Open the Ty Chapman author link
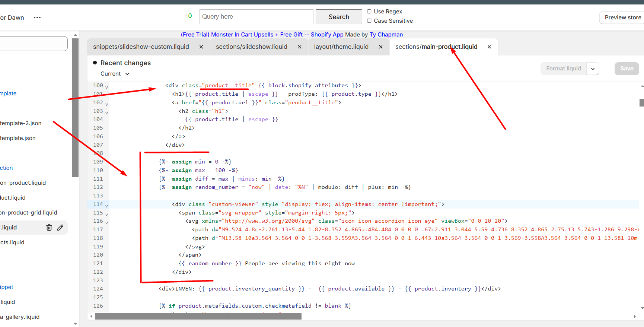 [386, 35]
